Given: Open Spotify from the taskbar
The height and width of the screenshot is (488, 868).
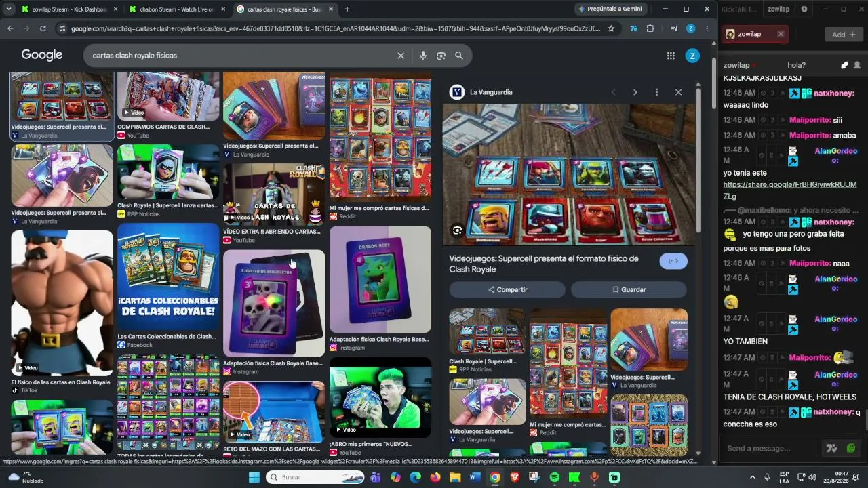Looking at the screenshot, I should [555, 477].
